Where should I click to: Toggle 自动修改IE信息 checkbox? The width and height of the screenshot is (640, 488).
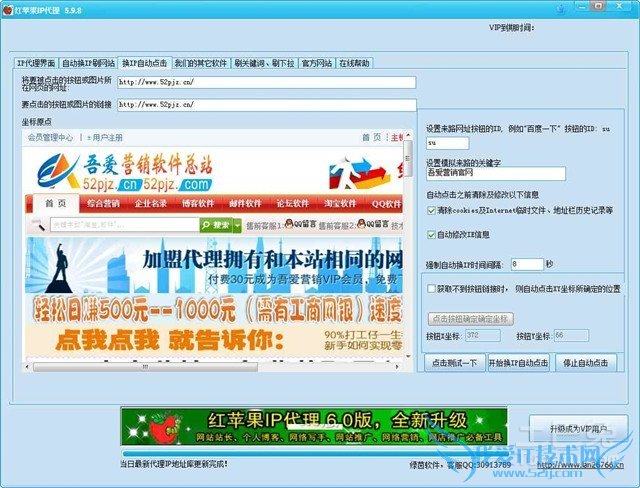click(x=431, y=234)
